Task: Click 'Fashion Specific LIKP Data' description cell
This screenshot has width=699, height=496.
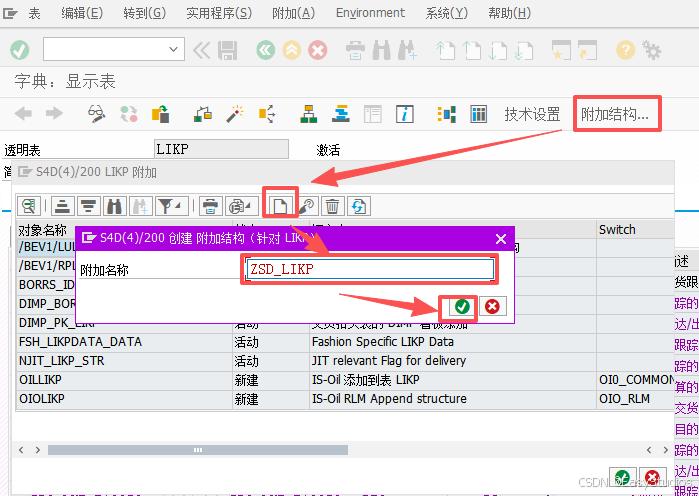Action: click(453, 342)
